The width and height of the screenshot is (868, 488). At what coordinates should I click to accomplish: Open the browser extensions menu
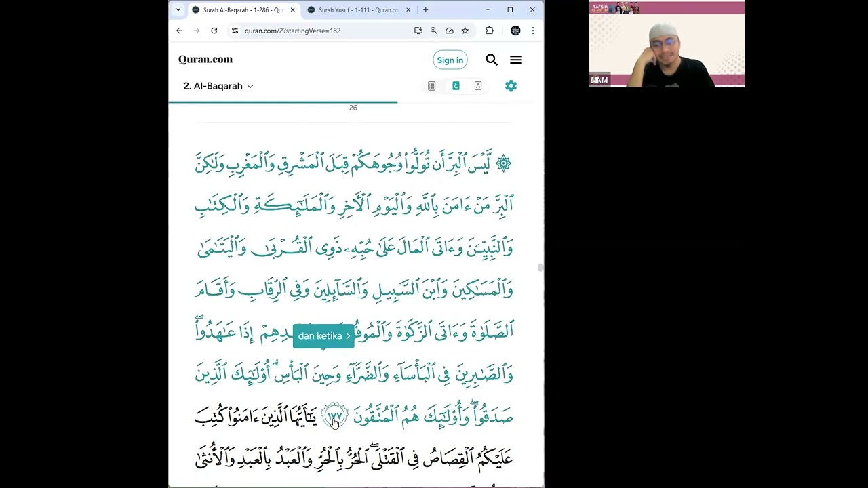490,30
